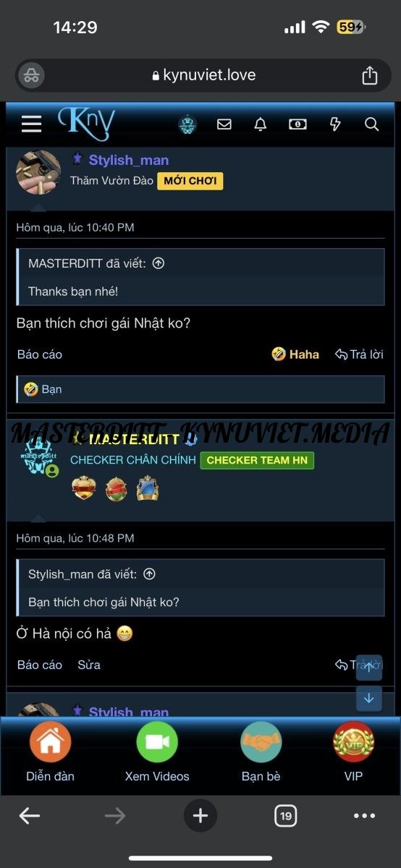Image resolution: width=401 pixels, height=868 pixels.
Task: Open browser tabs counter showing 19
Action: [x=286, y=817]
